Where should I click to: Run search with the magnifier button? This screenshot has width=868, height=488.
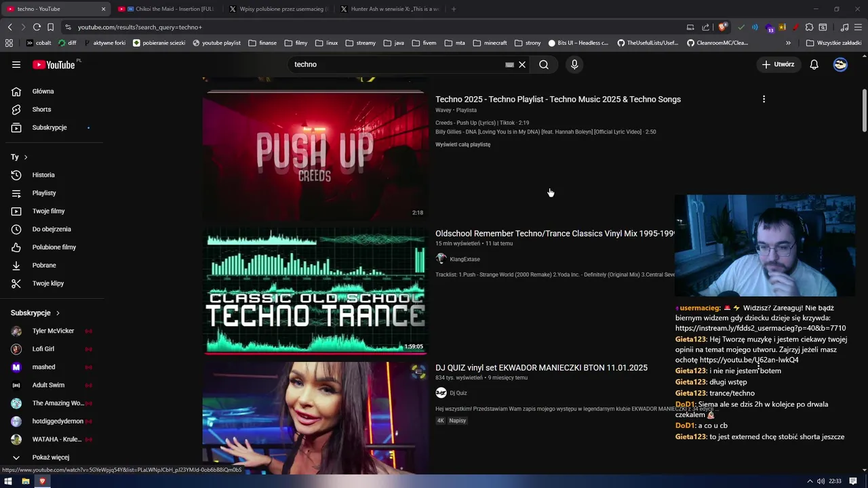[x=544, y=64]
